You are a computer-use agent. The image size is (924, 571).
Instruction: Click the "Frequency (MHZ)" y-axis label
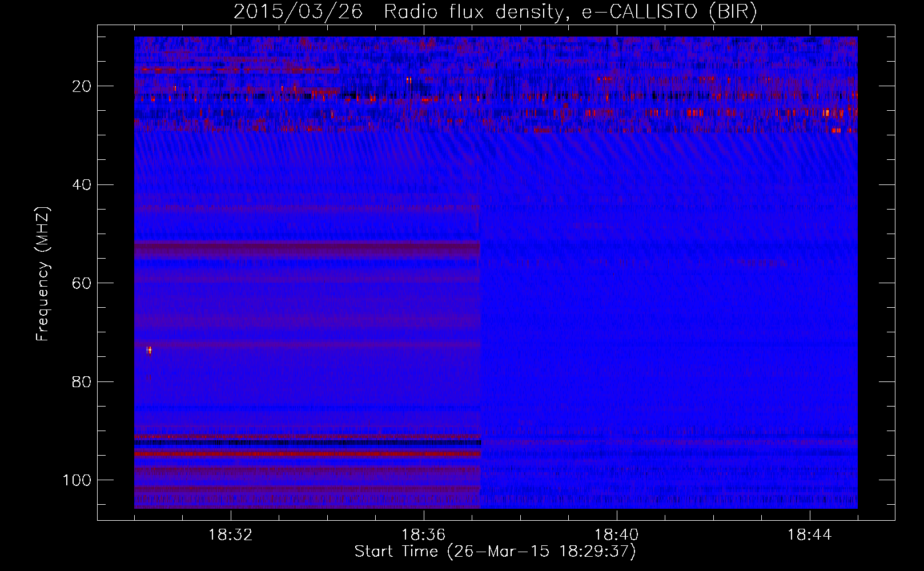(x=43, y=274)
